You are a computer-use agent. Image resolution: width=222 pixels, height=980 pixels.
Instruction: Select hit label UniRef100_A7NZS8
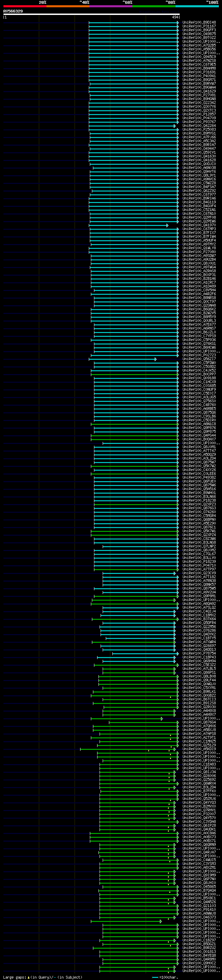click(x=199, y=61)
